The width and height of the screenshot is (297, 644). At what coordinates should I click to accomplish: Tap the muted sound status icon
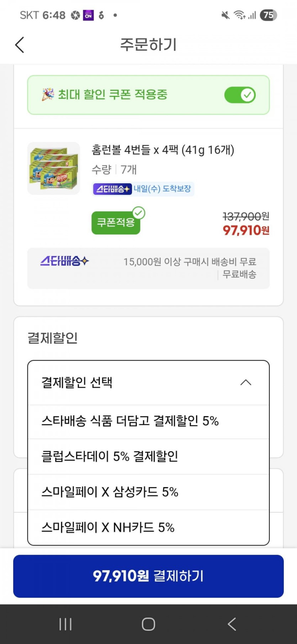[225, 15]
